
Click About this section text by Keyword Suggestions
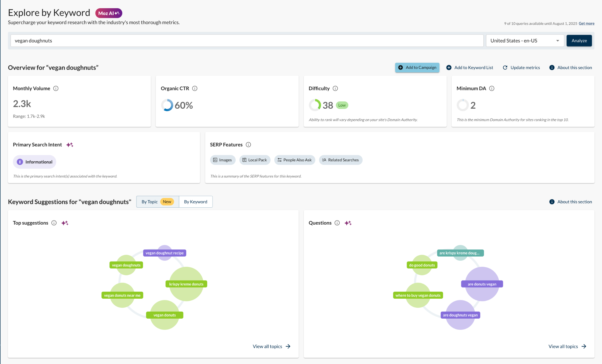[574, 202]
